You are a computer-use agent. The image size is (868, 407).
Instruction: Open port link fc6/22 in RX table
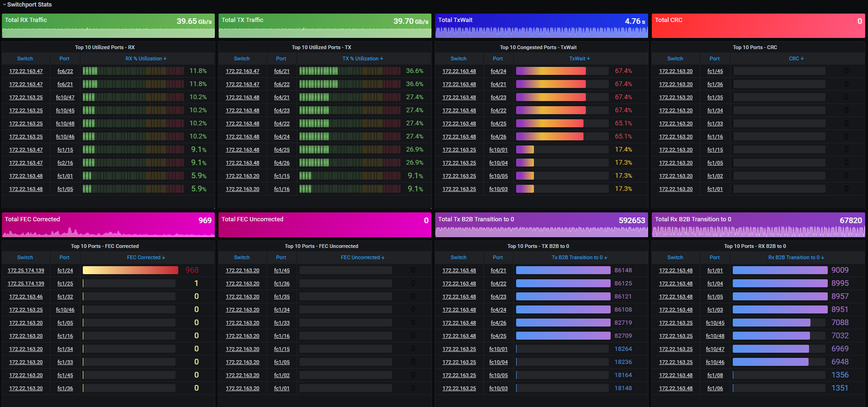[x=65, y=71]
